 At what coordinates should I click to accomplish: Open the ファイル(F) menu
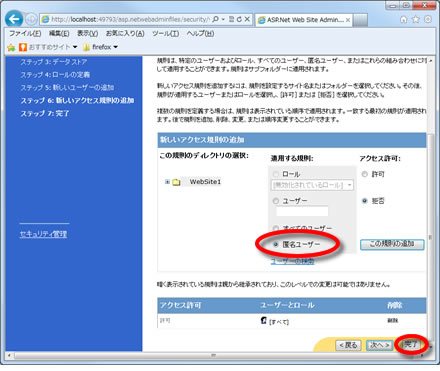[25, 33]
